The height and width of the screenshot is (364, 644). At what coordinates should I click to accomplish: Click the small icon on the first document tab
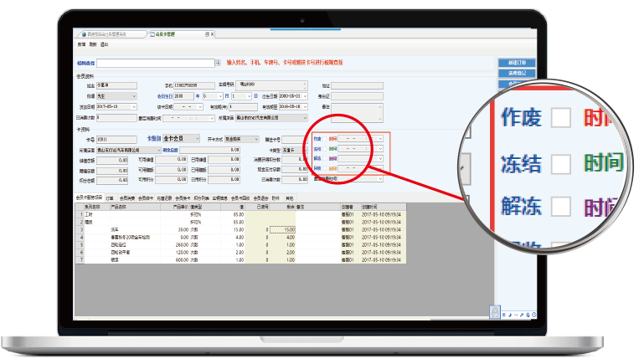(x=84, y=34)
